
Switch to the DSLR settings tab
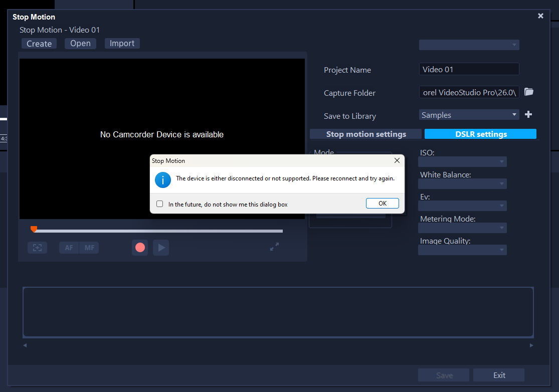pyautogui.click(x=480, y=134)
